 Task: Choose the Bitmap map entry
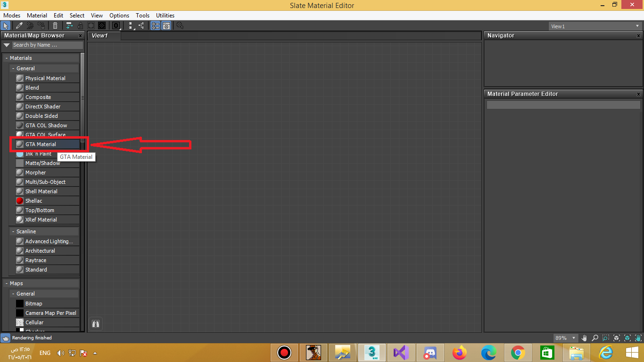click(x=33, y=304)
